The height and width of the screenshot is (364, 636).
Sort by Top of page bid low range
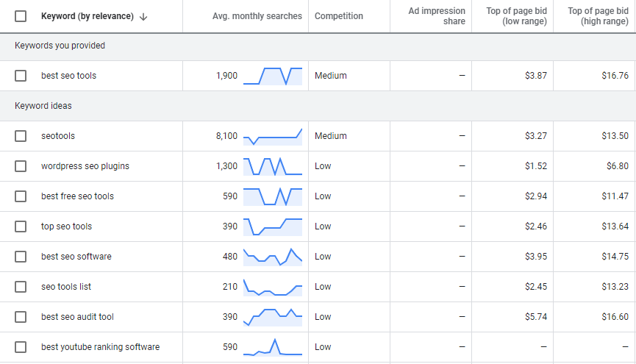516,16
